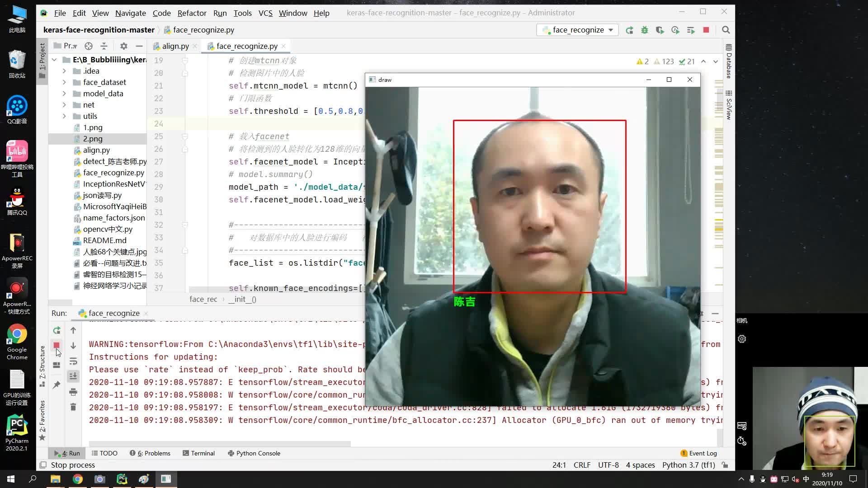
Task: Open the Search Everywhere magnifier
Action: point(726,30)
